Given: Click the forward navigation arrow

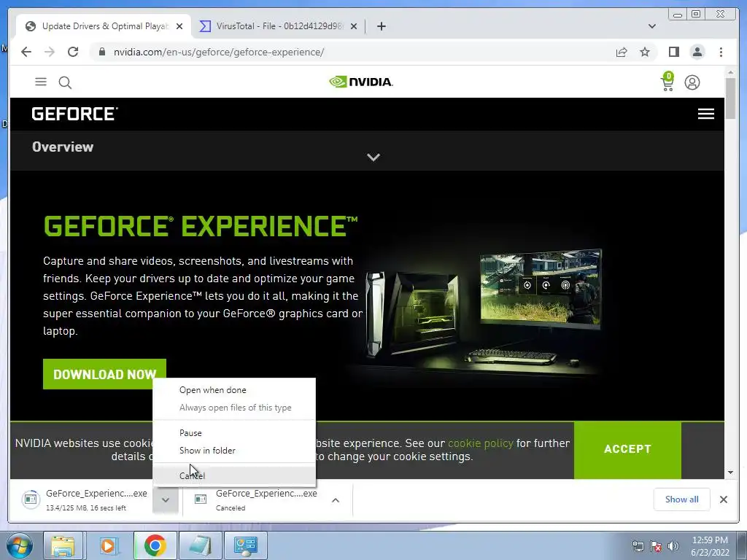Looking at the screenshot, I should coord(50,52).
